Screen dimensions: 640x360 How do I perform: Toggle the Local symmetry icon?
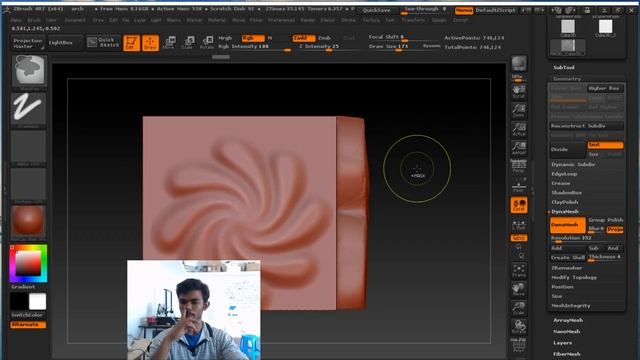pyautogui.click(x=519, y=205)
